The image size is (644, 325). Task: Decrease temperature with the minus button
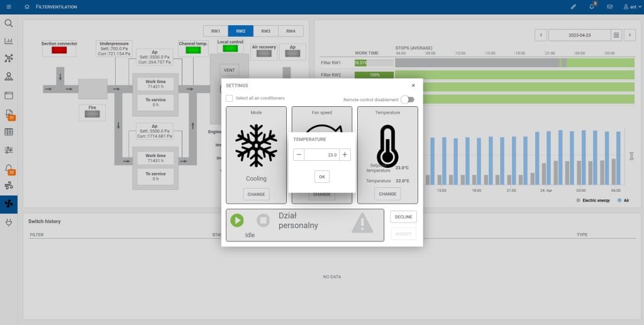[x=299, y=155]
